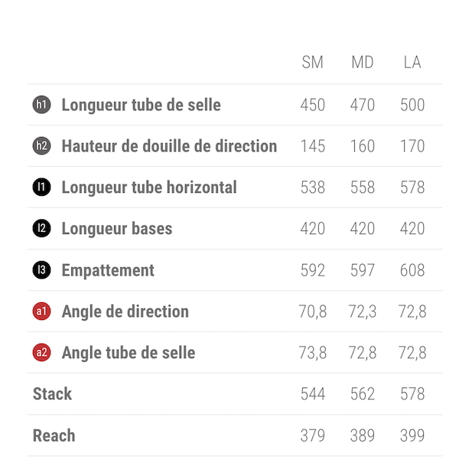Click the h1 seat tube icon

pyautogui.click(x=41, y=105)
